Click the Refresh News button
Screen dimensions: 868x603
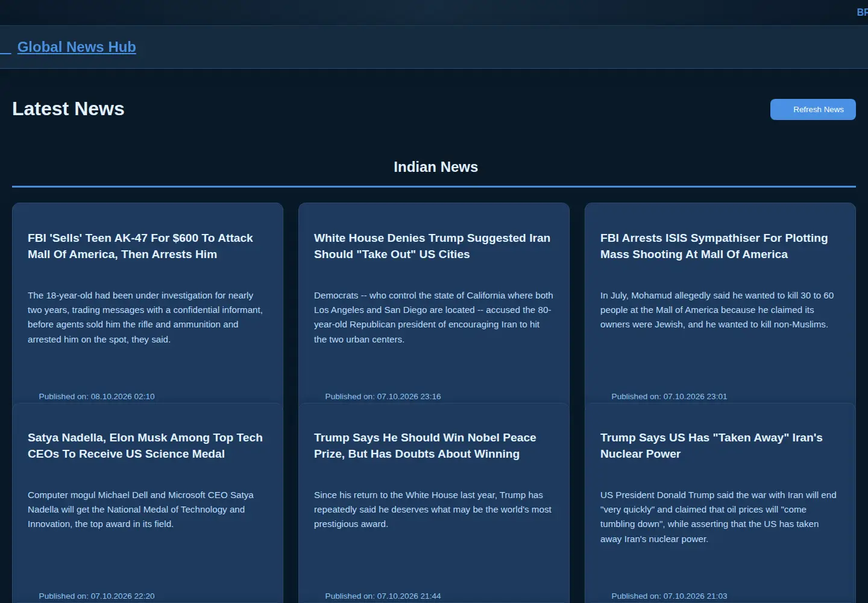[813, 109]
